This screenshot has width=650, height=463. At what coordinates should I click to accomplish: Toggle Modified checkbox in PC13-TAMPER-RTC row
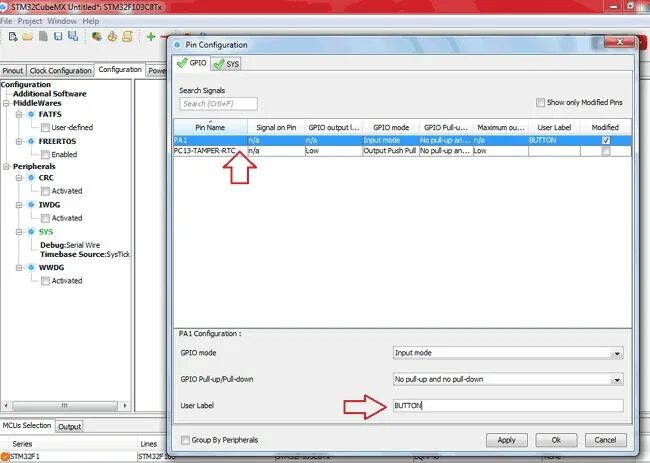pyautogui.click(x=606, y=151)
